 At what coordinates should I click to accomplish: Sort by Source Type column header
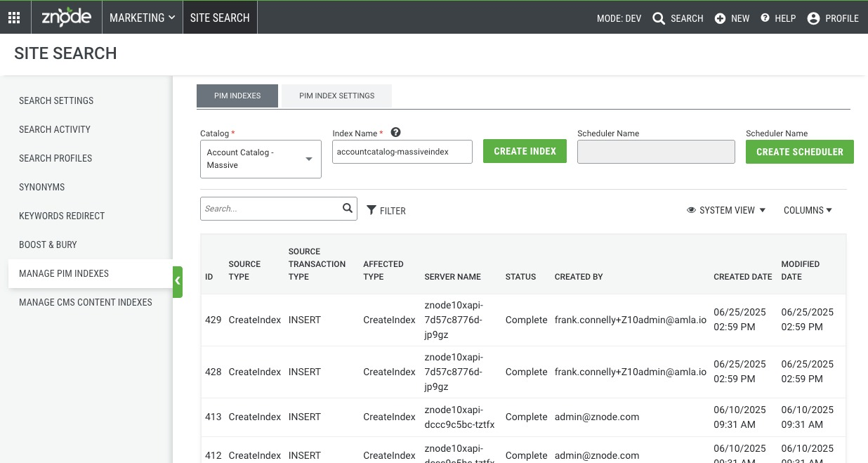coord(244,270)
